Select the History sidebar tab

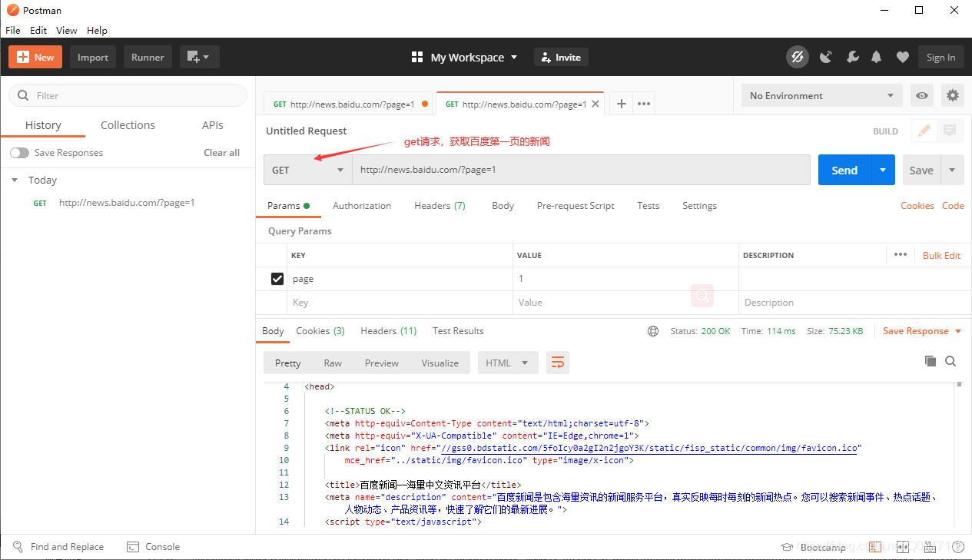pos(43,125)
